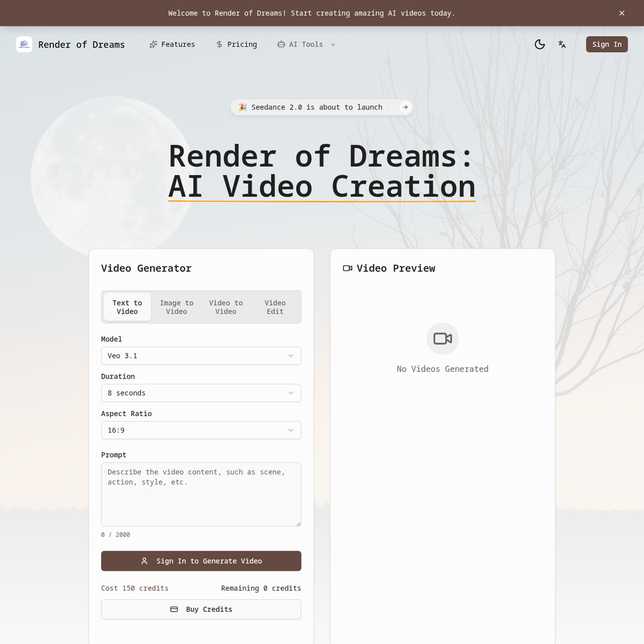Click the Buy Credits button
Viewport: 644px width, 644px height.
pos(201,609)
